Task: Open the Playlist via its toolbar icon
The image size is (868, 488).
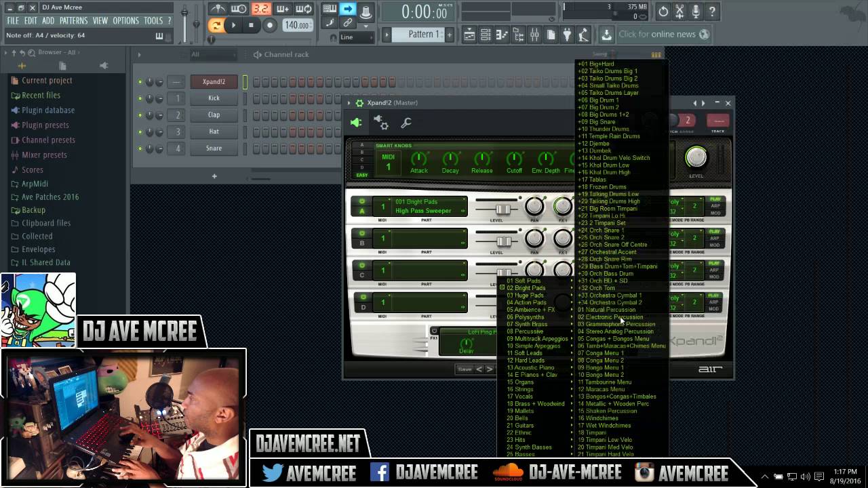Action: coord(469,34)
